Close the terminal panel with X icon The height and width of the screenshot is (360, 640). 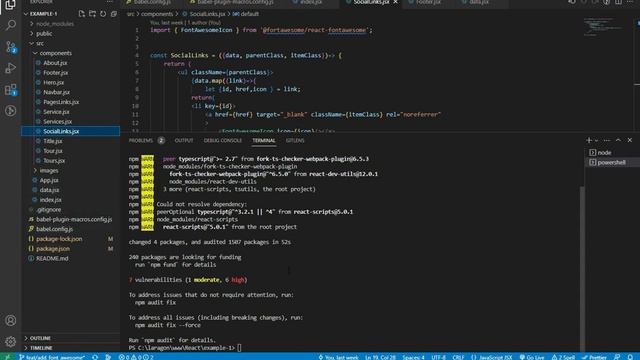630,140
